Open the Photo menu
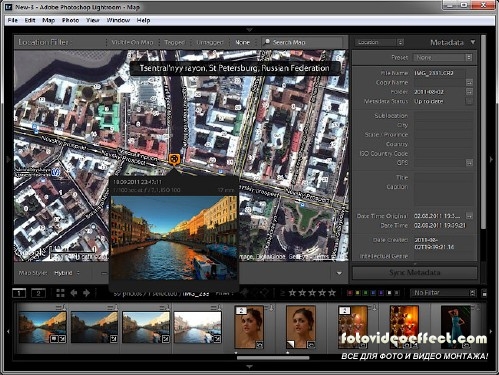 click(70, 20)
